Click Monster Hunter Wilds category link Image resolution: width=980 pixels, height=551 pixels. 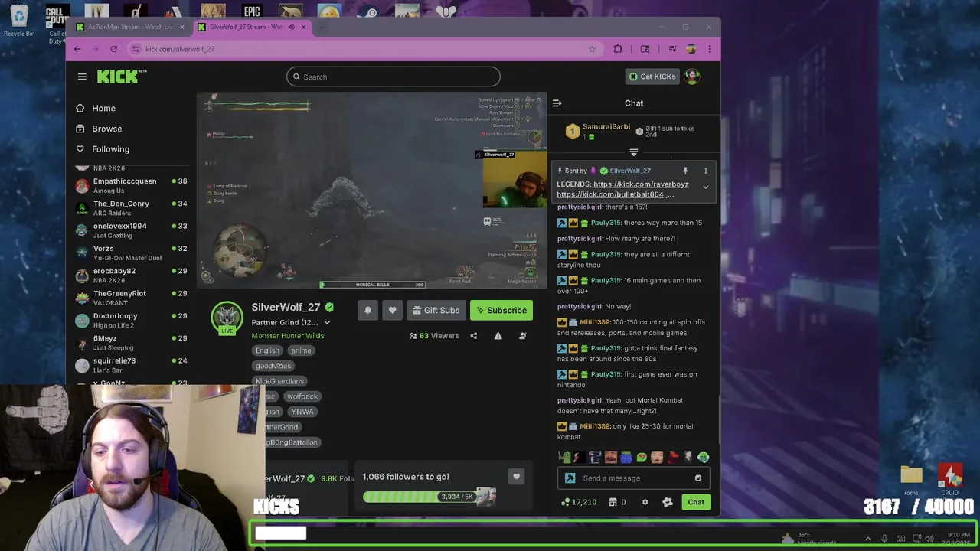coord(288,336)
